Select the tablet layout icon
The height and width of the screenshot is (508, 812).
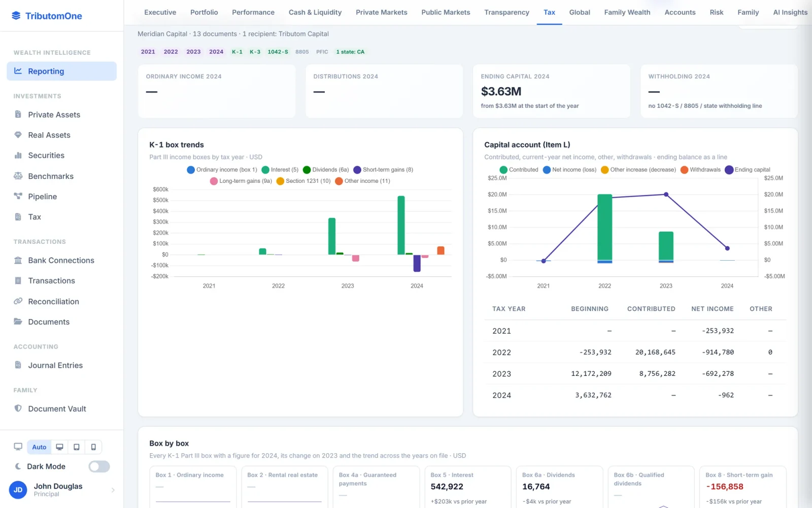coord(77,447)
